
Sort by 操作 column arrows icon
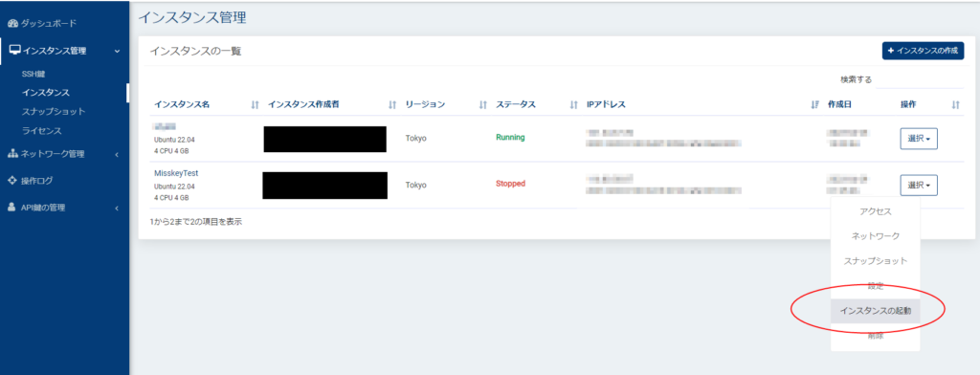pos(956,105)
